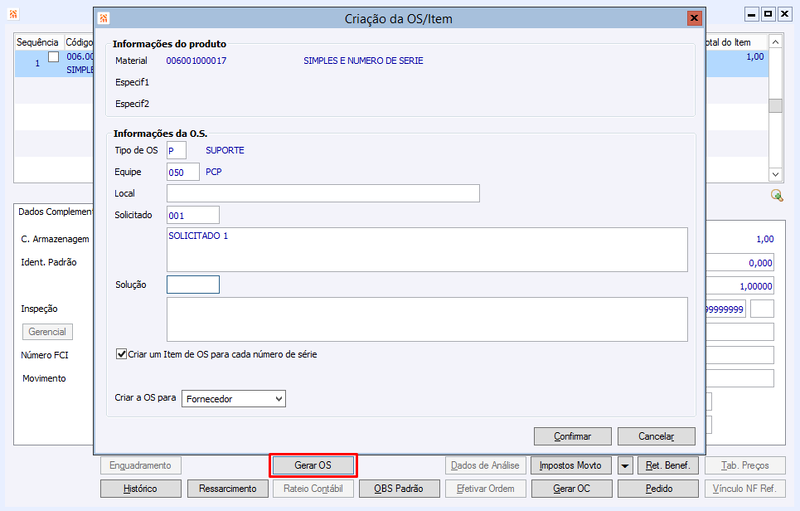The width and height of the screenshot is (800, 511).
Task: Click the Impostos Movto button
Action: [570, 466]
